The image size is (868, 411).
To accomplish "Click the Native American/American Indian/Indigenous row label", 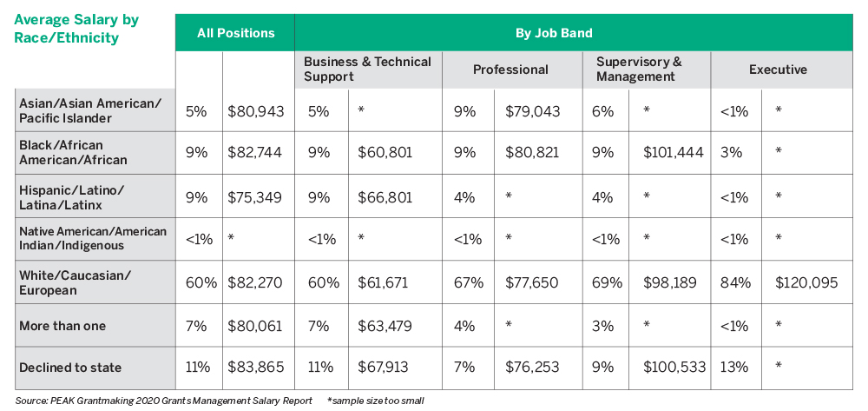I will (x=92, y=239).
